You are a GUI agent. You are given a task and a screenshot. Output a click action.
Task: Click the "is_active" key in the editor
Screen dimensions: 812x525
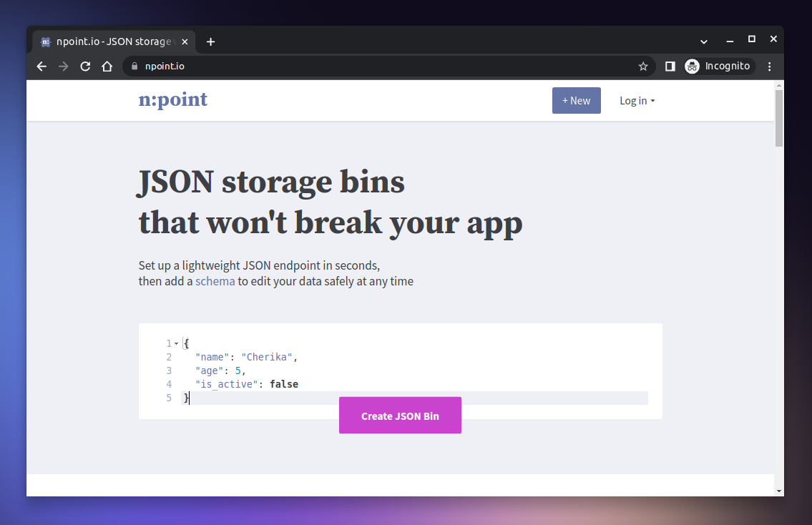tap(226, 384)
